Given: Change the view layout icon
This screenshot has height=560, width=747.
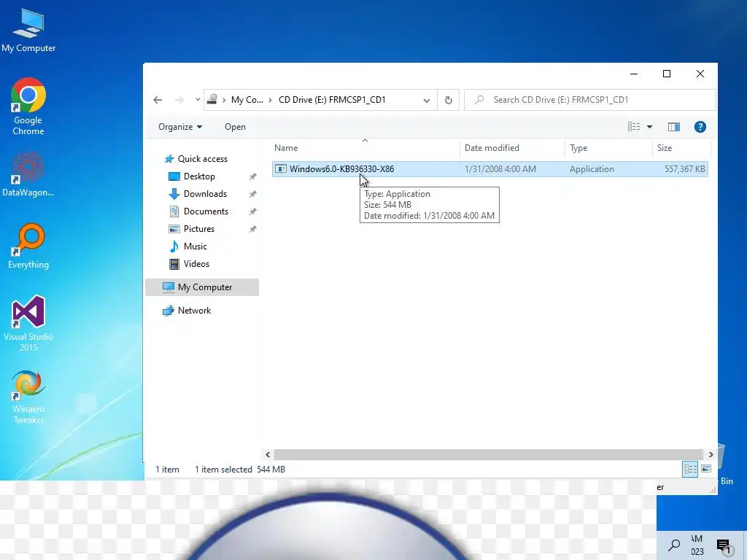Looking at the screenshot, I should [634, 127].
